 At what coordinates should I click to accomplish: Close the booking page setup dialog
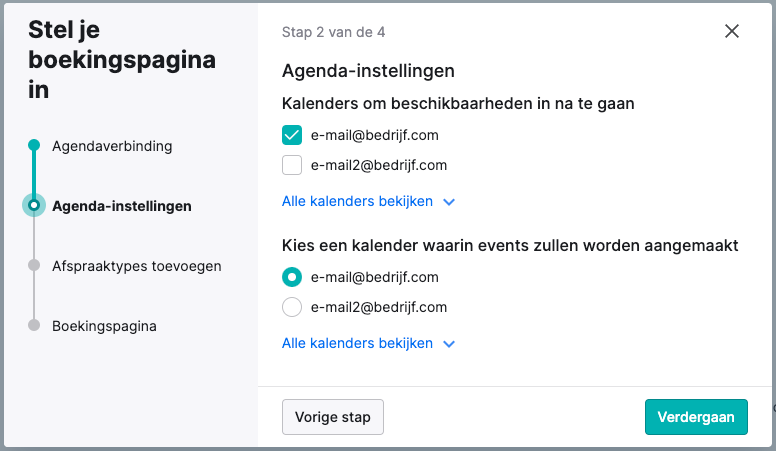(731, 31)
